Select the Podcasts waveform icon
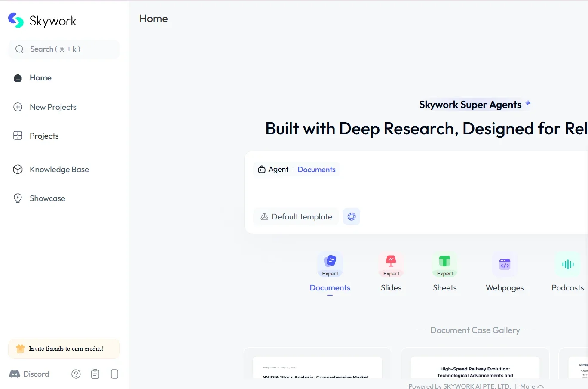This screenshot has height=389, width=588. [567, 264]
